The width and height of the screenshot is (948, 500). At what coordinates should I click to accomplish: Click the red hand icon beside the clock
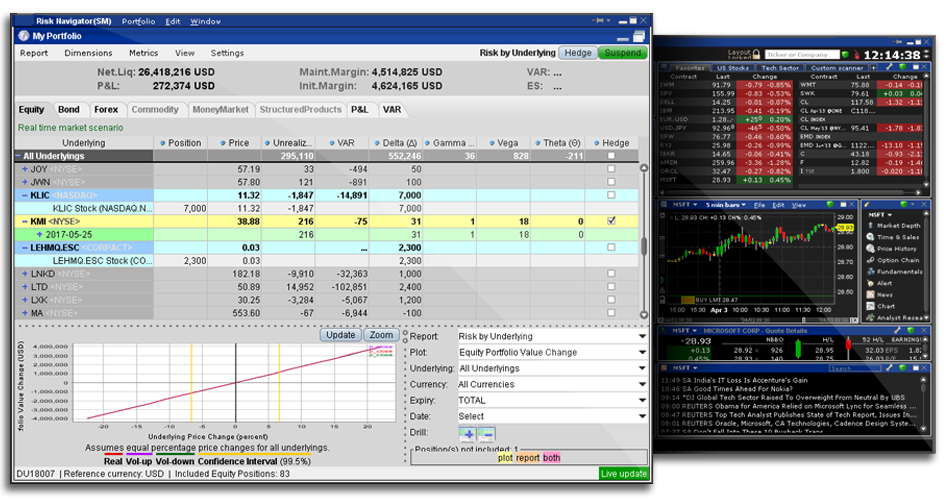(x=857, y=54)
